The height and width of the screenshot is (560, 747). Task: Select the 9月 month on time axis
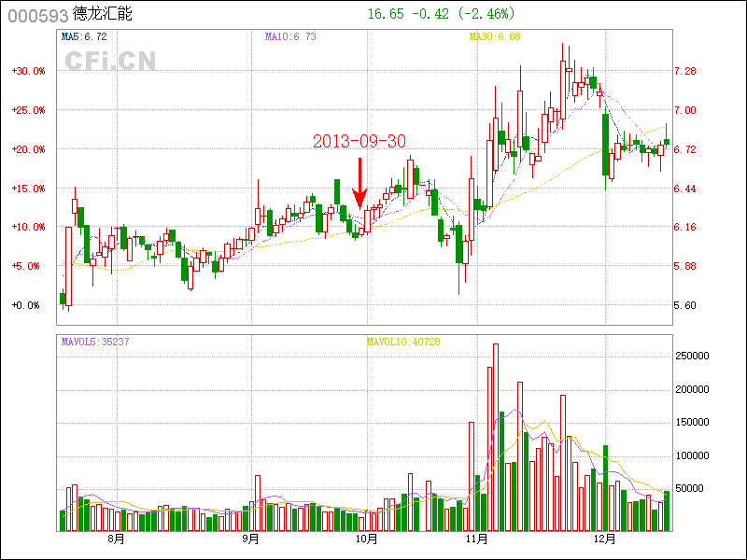249,539
